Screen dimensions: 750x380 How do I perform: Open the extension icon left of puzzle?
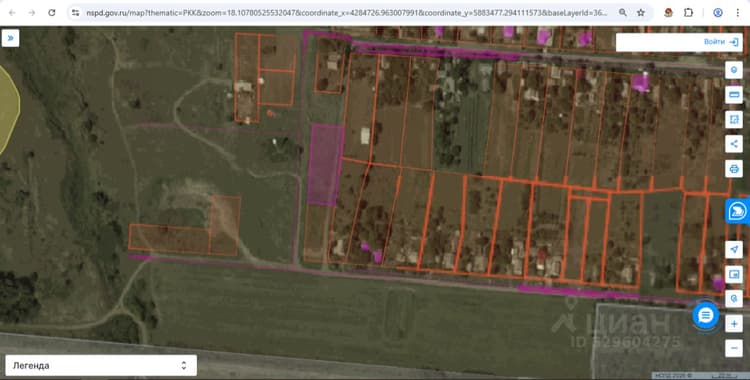coord(669,13)
